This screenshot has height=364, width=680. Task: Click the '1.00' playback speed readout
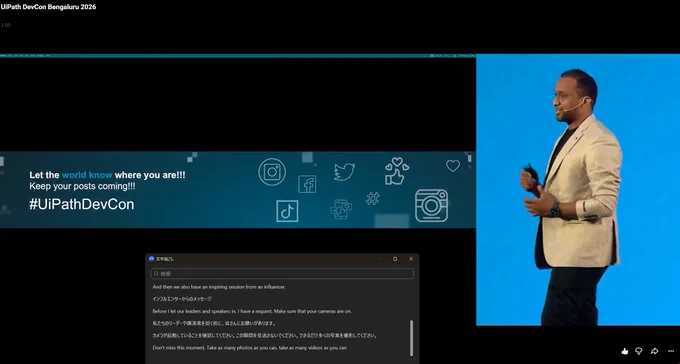[6, 25]
